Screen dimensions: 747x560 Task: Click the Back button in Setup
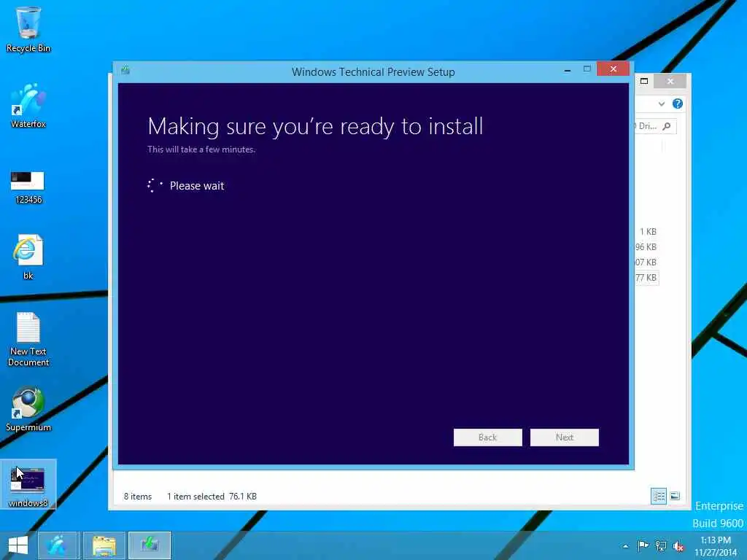pyautogui.click(x=487, y=437)
